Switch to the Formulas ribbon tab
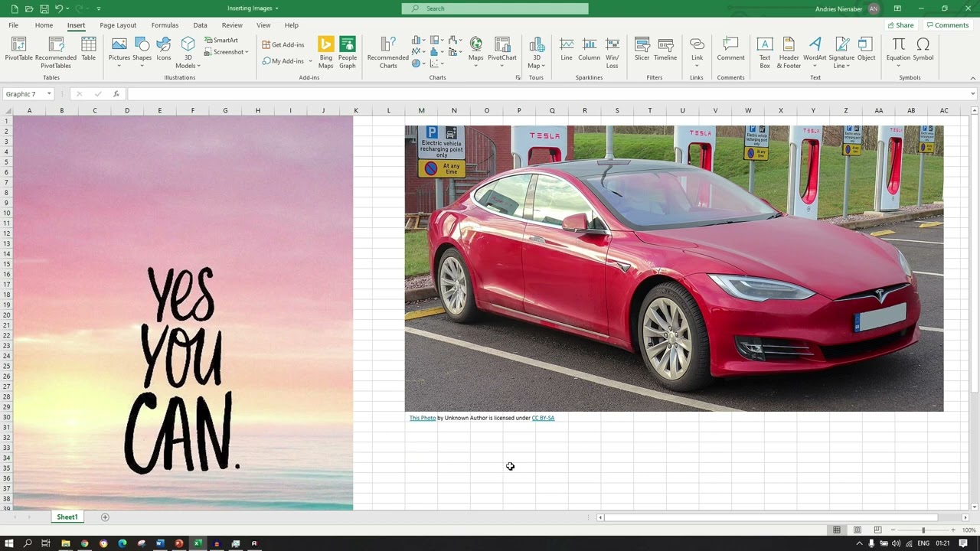 (x=165, y=24)
